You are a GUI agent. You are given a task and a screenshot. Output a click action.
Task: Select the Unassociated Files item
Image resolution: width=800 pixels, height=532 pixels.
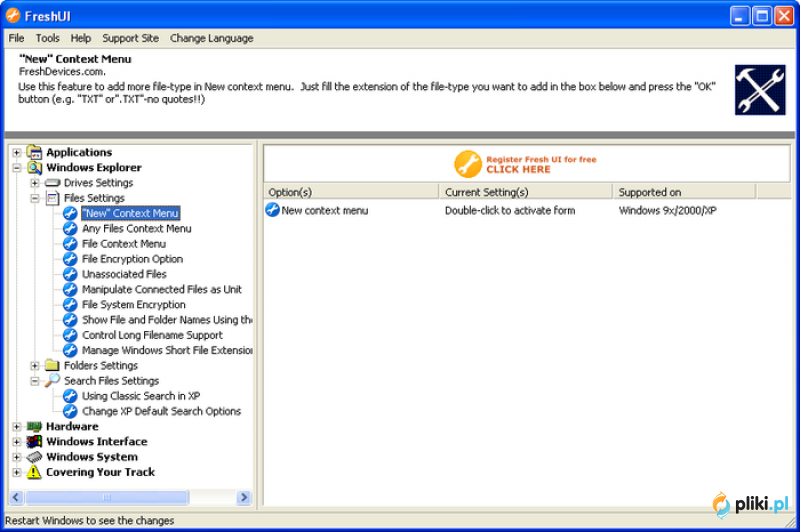124,274
